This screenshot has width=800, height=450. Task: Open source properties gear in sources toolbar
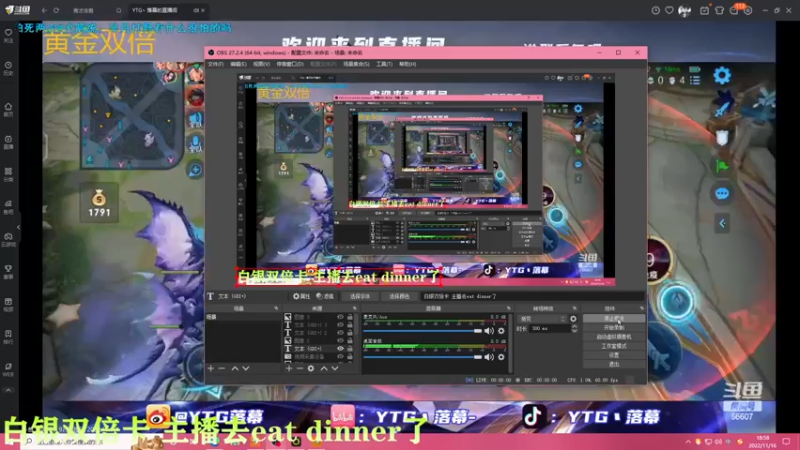point(311,368)
